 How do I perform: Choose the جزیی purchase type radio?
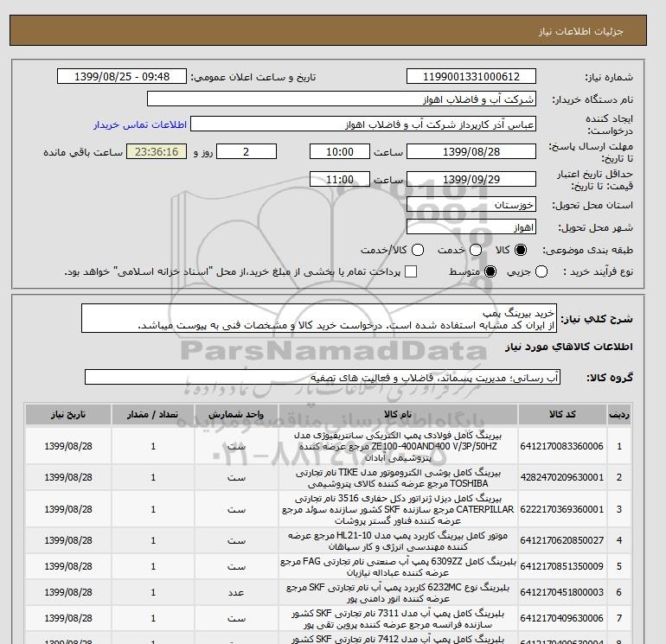click(541, 271)
